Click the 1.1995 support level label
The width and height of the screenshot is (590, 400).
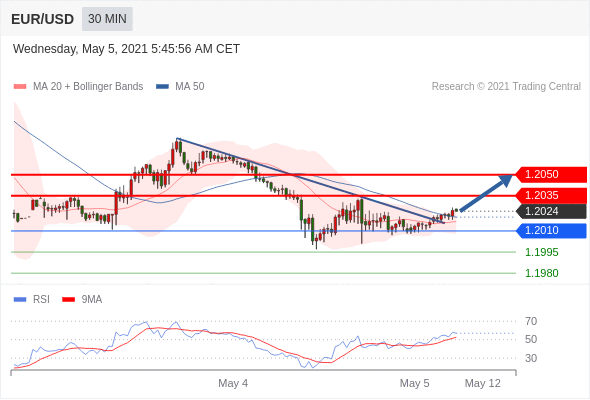(541, 252)
